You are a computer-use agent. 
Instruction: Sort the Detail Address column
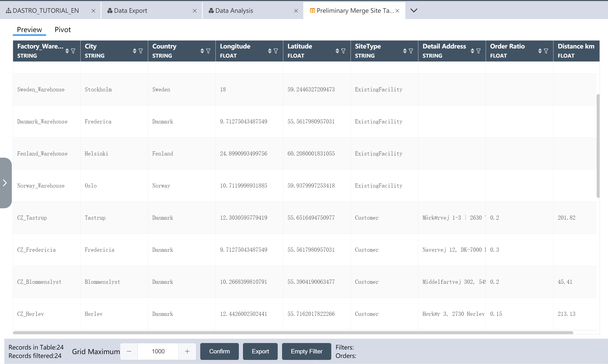click(x=472, y=51)
